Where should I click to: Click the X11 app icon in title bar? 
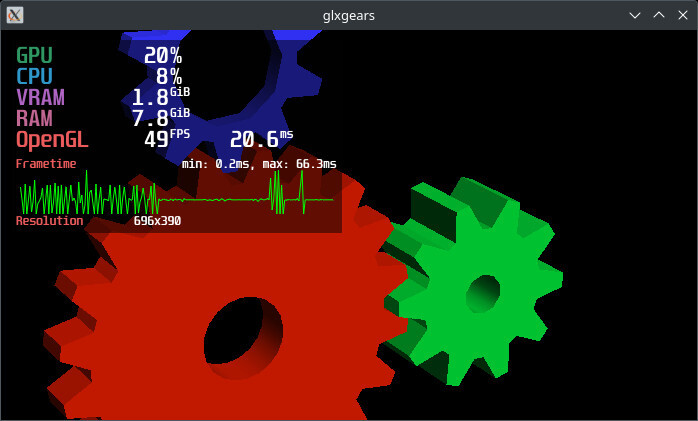tap(15, 14)
